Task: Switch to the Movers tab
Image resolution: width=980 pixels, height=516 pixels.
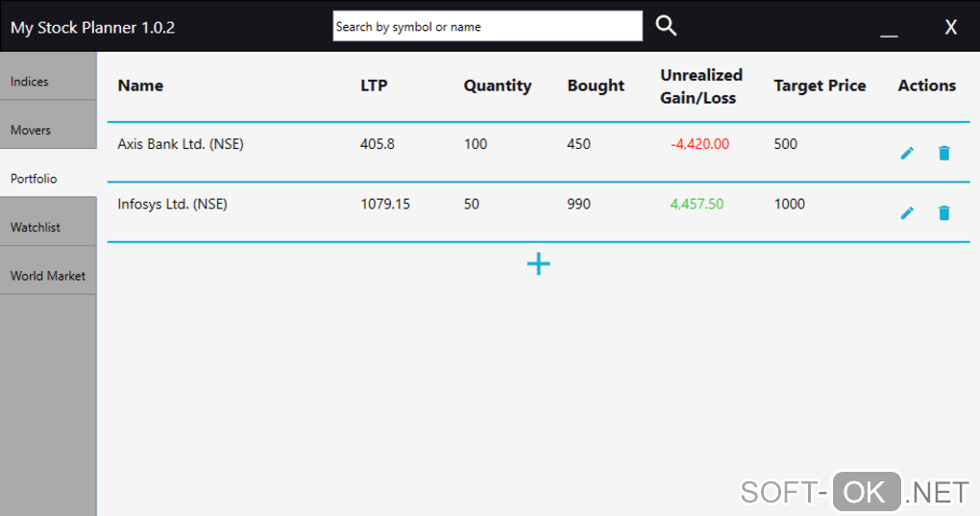Action: pos(48,130)
